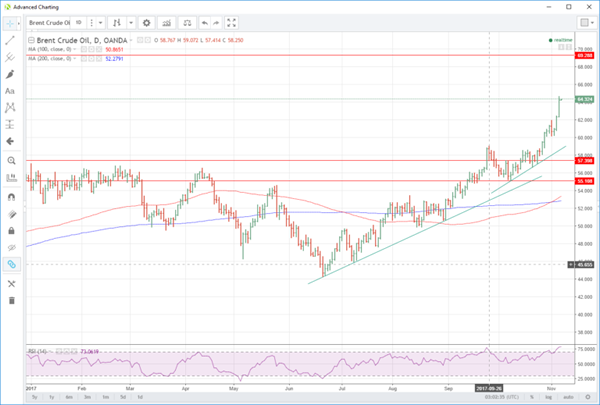Click the undo arrow button
600x405 pixels.
[204, 22]
